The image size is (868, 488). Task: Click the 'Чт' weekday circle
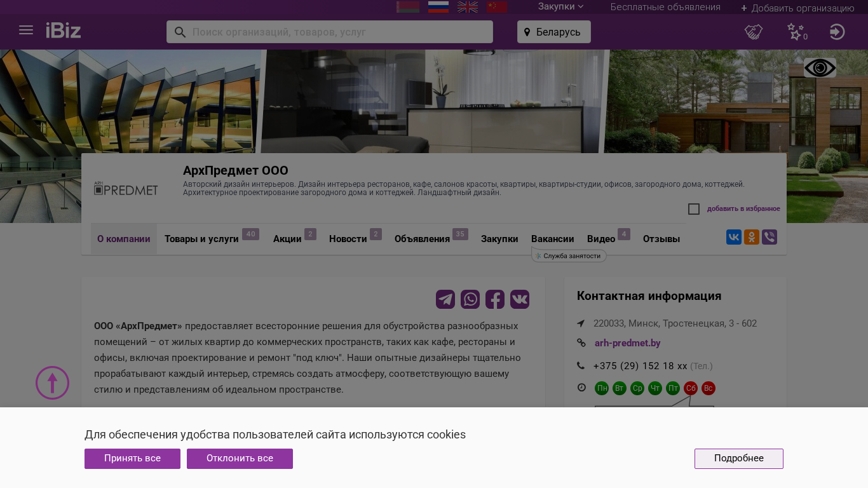[655, 388]
